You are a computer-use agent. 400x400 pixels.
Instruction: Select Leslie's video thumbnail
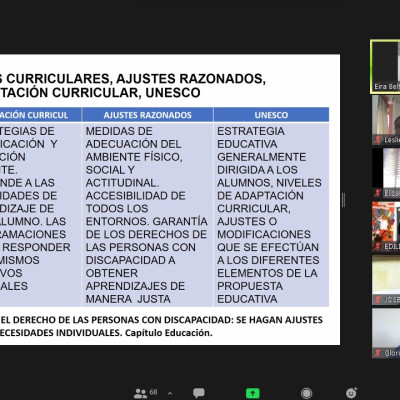(386, 120)
